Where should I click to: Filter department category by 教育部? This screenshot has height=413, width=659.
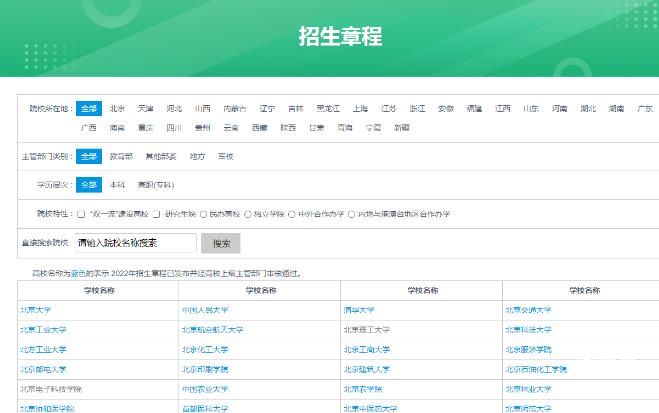click(119, 157)
